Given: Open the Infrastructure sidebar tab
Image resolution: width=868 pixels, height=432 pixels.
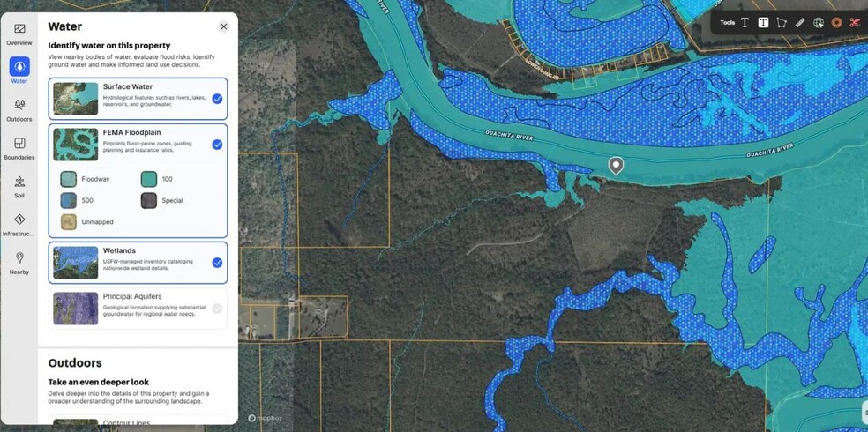Looking at the screenshot, I should [x=19, y=225].
